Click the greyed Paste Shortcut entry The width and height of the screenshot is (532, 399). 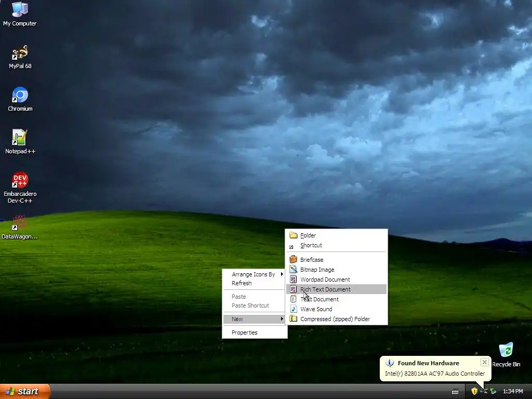click(255, 305)
